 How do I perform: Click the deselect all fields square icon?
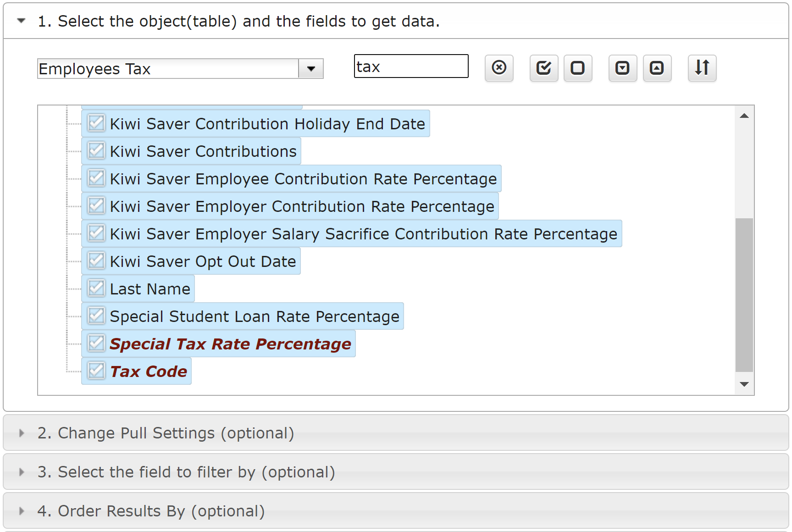click(577, 68)
